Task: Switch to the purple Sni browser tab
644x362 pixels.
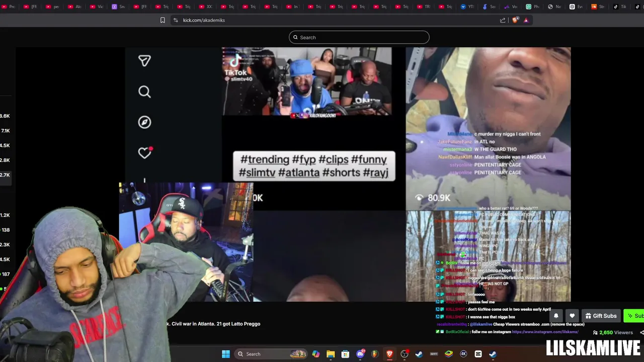Action: (x=118, y=7)
